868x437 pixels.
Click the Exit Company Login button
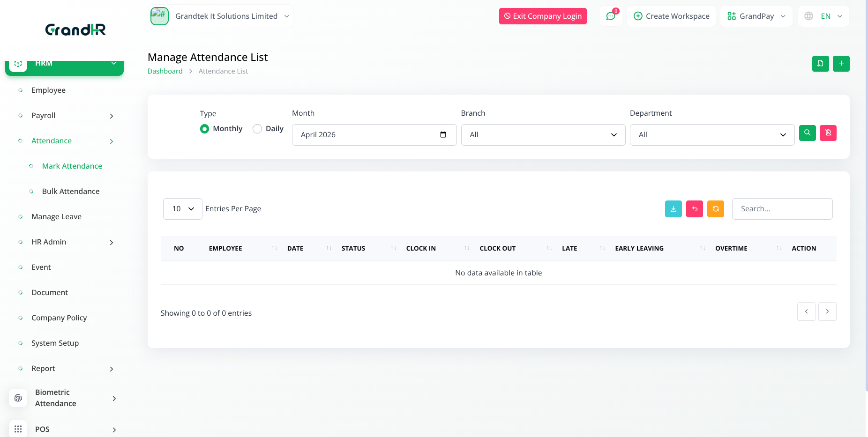[x=543, y=16]
